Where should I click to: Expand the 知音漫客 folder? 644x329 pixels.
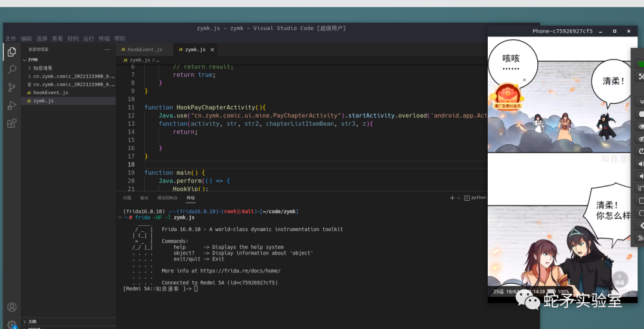pyautogui.click(x=68, y=68)
